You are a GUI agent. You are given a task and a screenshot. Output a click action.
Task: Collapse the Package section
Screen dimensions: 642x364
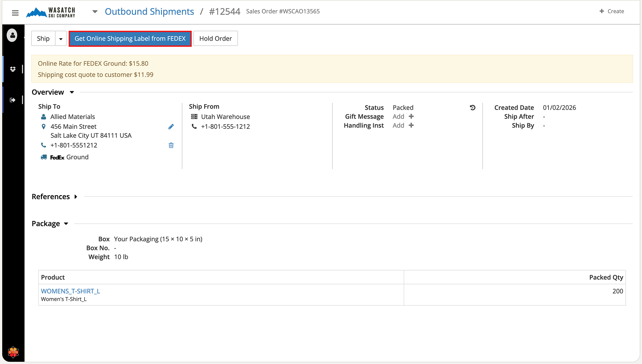tap(66, 224)
